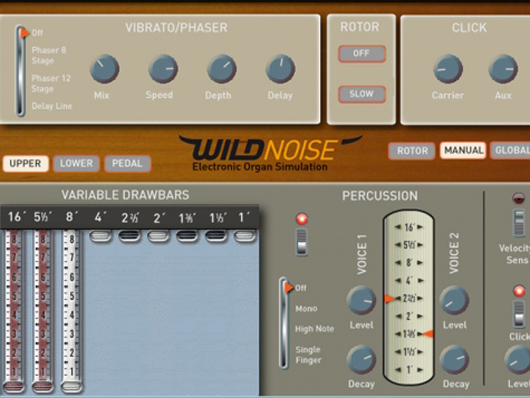Select Delay Line vibrato mode
530x398 pixels.
[x=52, y=106]
